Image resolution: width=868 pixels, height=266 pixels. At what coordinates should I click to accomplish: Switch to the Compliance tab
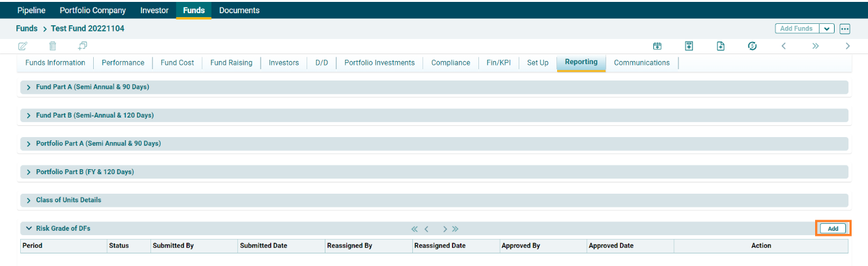(x=450, y=63)
